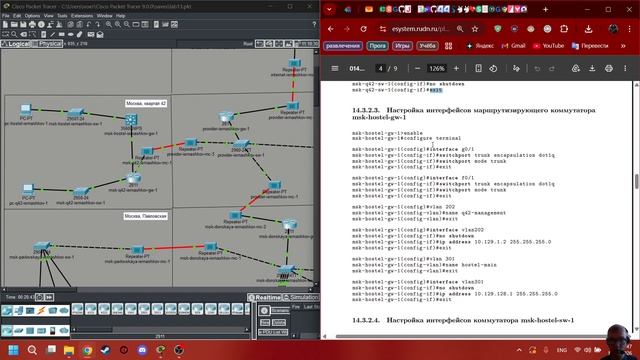Toggle the PDU List Window button
The width and height of the screenshot is (640, 360).
coord(273,332)
